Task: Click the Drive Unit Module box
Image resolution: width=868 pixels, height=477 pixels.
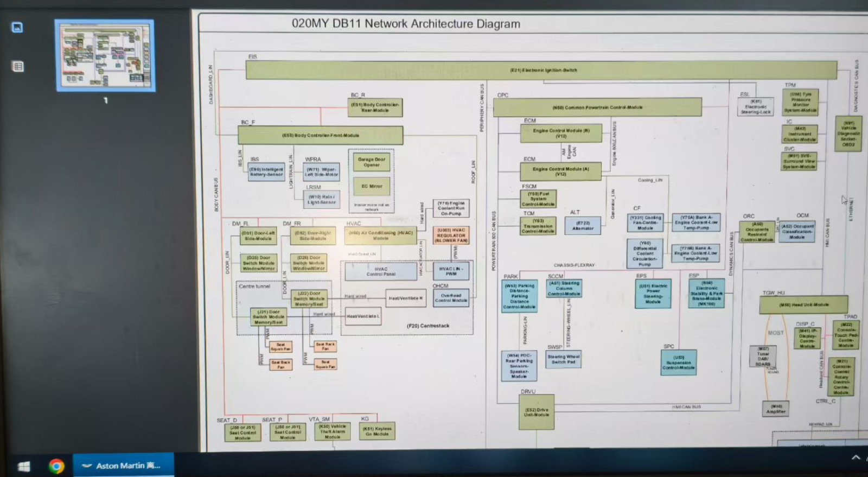Action: (x=536, y=412)
